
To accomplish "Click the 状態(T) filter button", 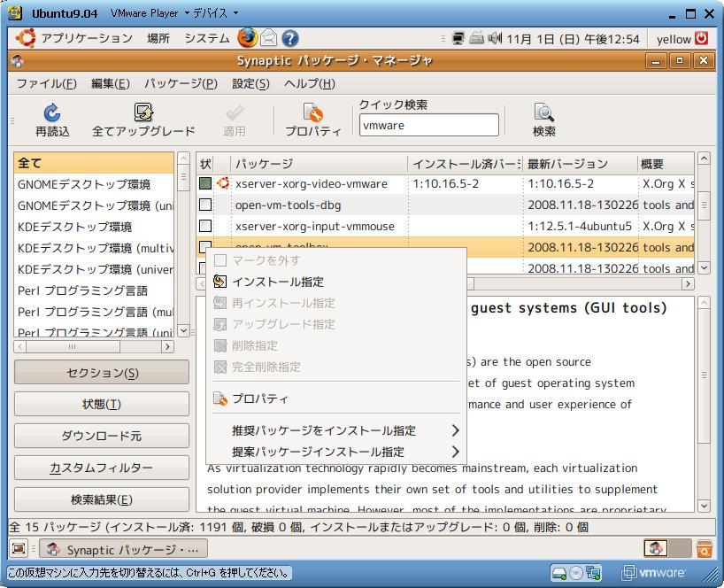I will 102,404.
